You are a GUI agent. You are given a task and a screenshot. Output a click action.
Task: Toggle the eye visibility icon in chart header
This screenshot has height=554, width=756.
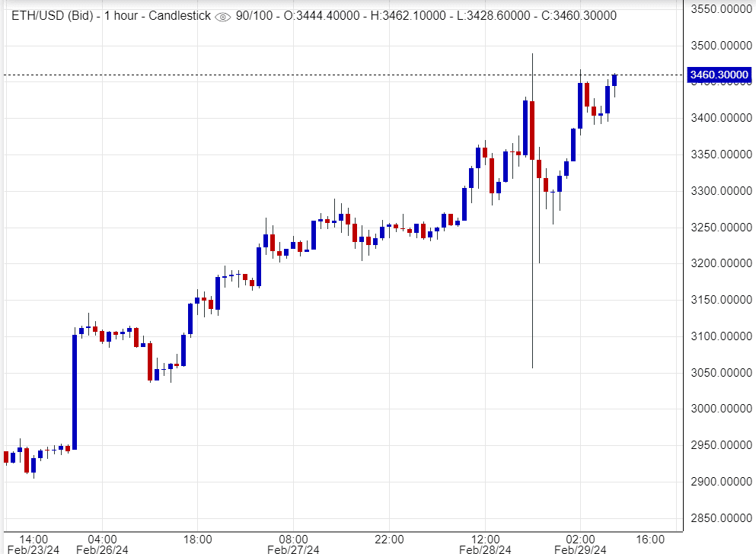point(222,16)
